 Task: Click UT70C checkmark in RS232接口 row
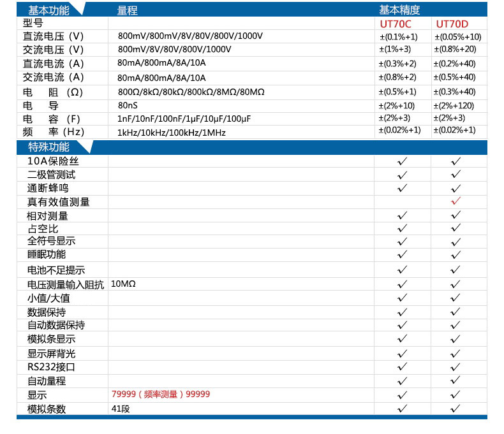pos(402,366)
